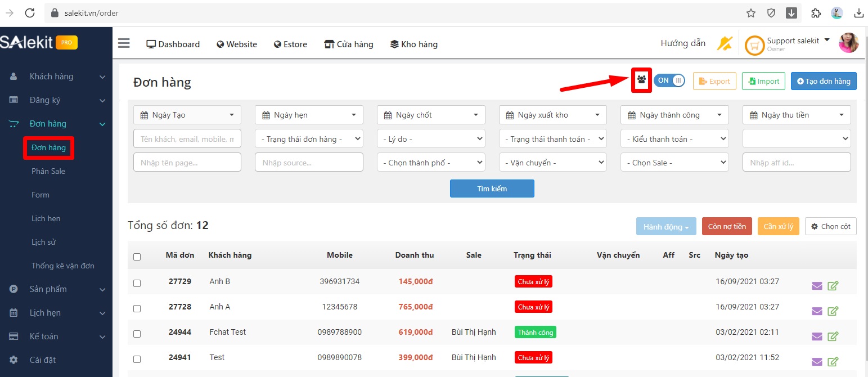
Task: Check the box for order 27729
Action: (x=137, y=283)
